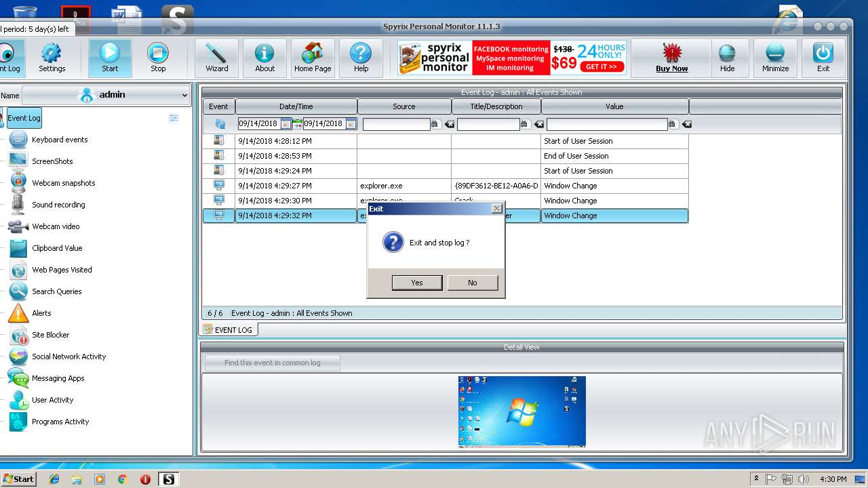Select row 9/14/2018 4:28:53 PM End of Session

[446, 156]
